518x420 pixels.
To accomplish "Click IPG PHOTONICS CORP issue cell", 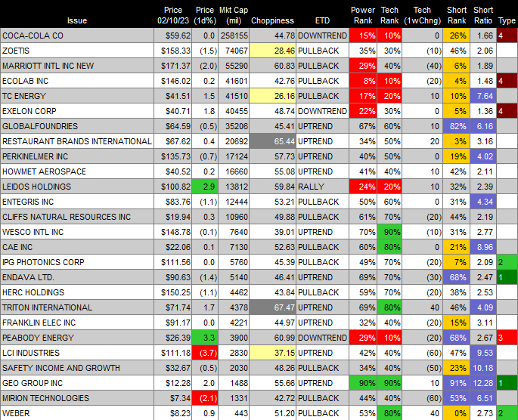I will [x=77, y=262].
